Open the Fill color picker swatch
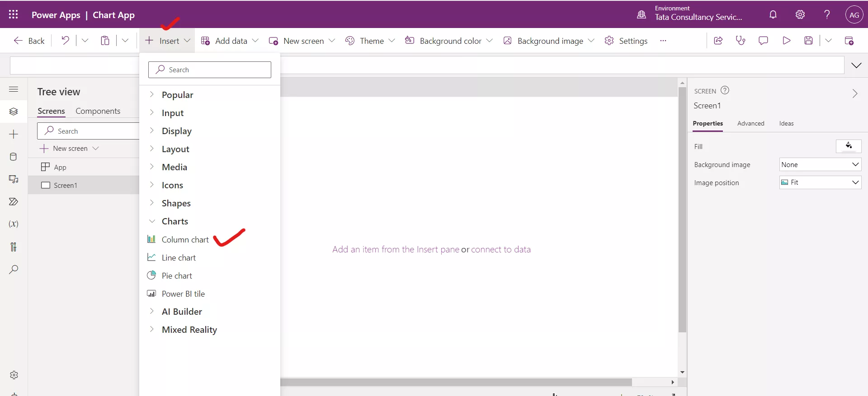The width and height of the screenshot is (868, 396). [x=849, y=146]
